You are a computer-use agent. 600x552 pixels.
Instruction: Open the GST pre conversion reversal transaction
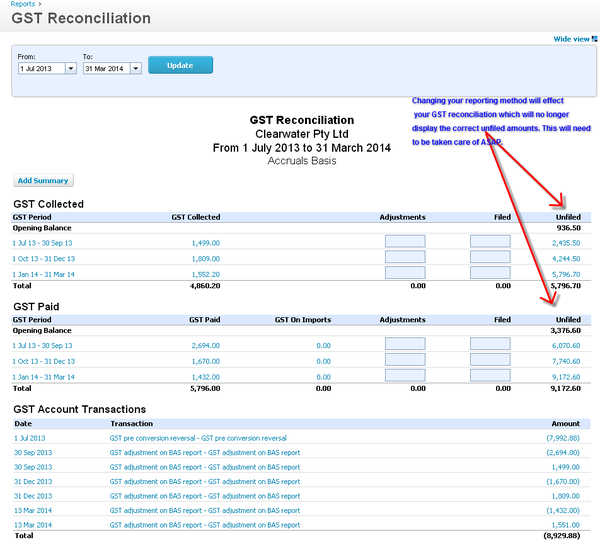pyautogui.click(x=198, y=438)
